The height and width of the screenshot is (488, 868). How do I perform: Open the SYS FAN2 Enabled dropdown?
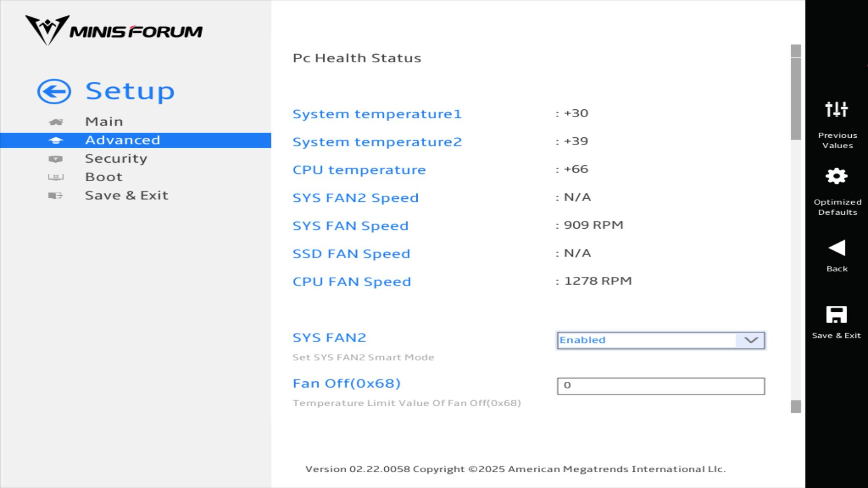(646, 340)
